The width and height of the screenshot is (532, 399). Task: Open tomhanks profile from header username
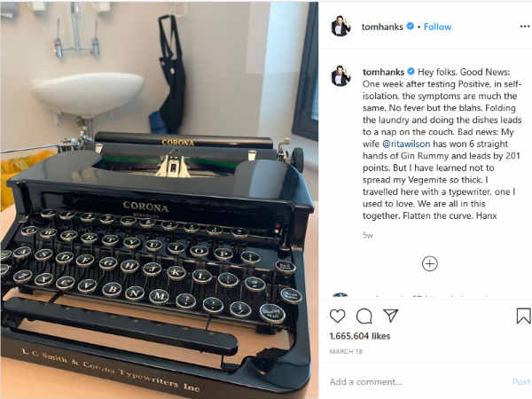[x=382, y=27]
